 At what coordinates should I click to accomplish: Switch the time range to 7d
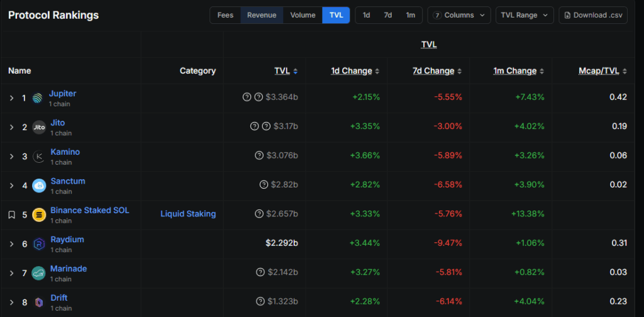[388, 15]
